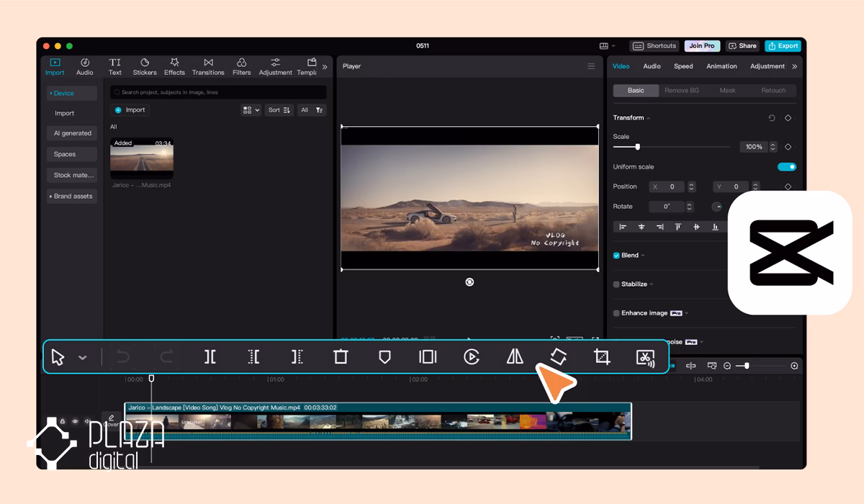Click the Export button
Image resolution: width=864 pixels, height=504 pixels.
[x=783, y=46]
